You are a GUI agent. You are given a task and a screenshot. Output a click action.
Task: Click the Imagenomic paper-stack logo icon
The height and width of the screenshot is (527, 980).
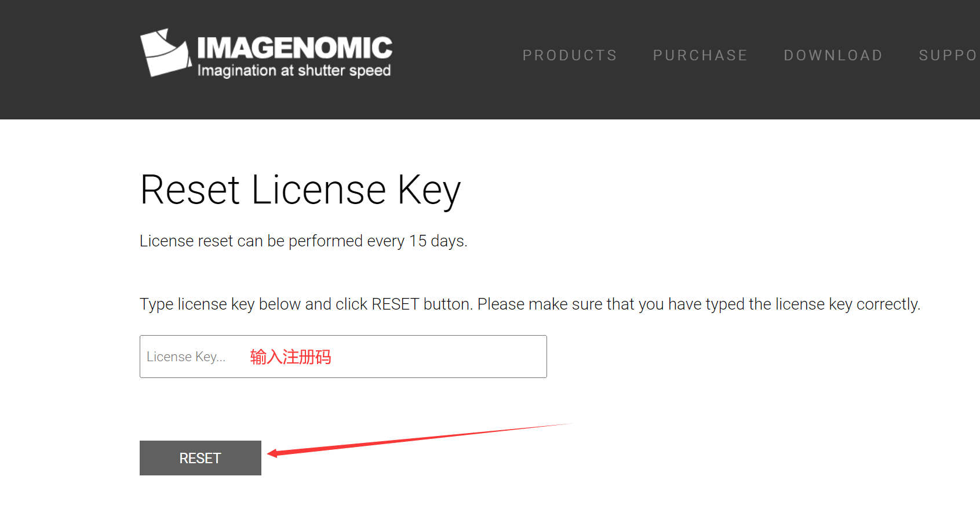165,53
